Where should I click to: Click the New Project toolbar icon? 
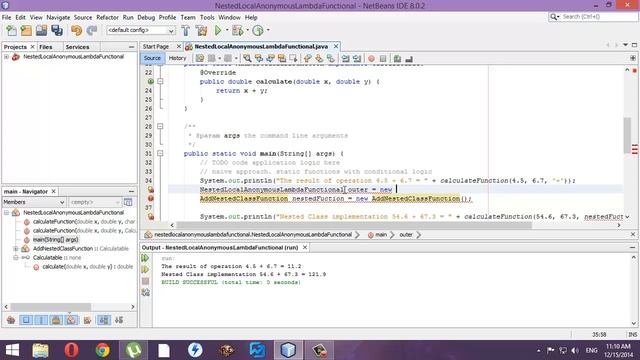click(x=26, y=30)
